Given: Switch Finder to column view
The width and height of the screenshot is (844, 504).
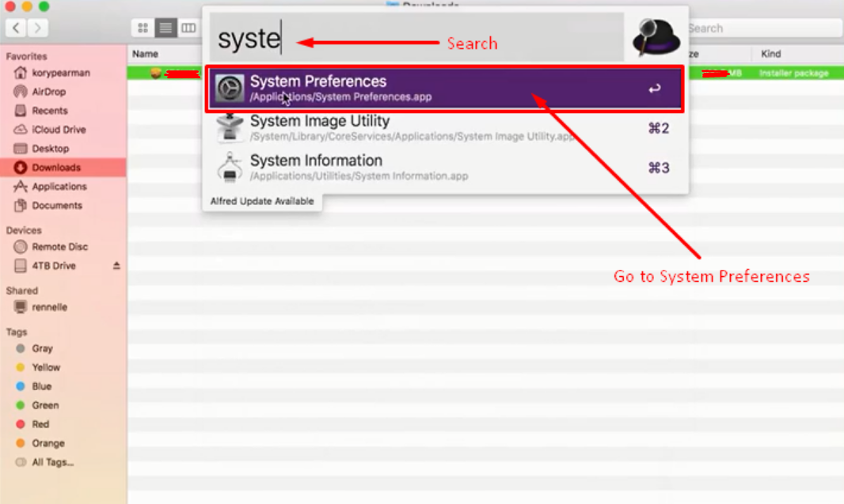Looking at the screenshot, I should tap(188, 28).
